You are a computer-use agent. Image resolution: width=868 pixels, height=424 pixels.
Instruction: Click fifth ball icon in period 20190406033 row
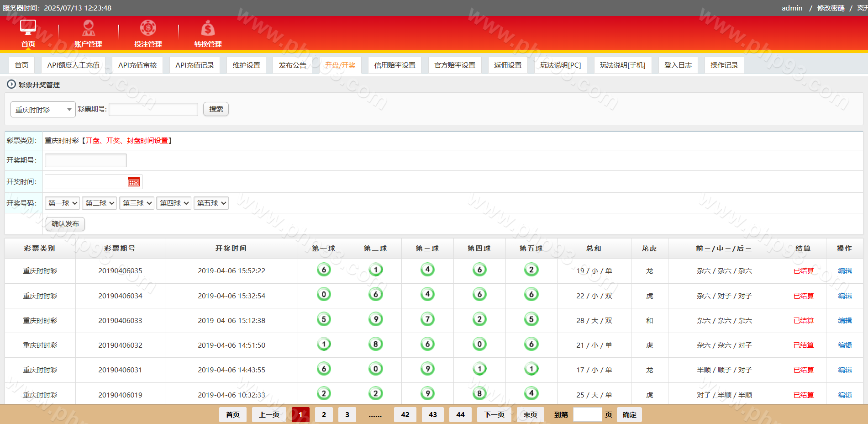tap(531, 319)
